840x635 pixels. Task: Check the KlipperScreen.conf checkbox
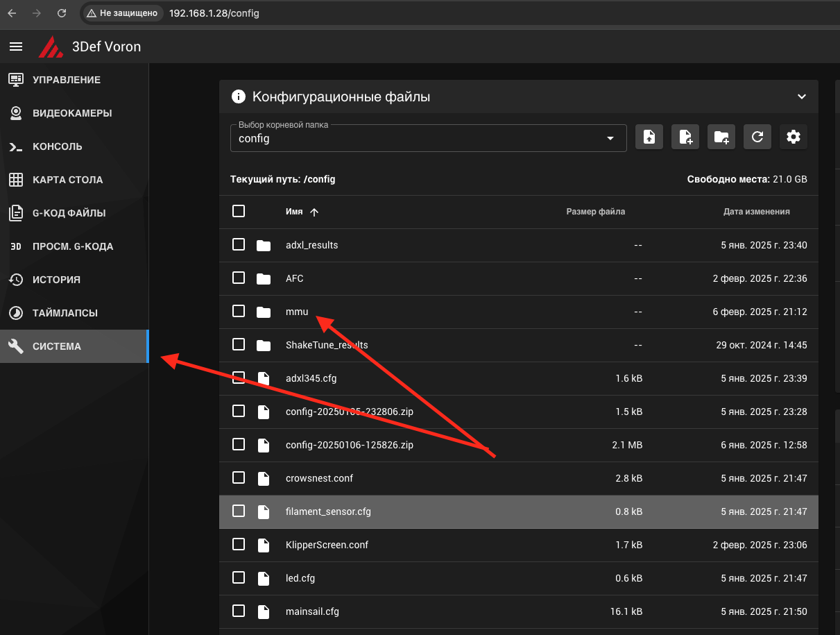[x=239, y=544]
